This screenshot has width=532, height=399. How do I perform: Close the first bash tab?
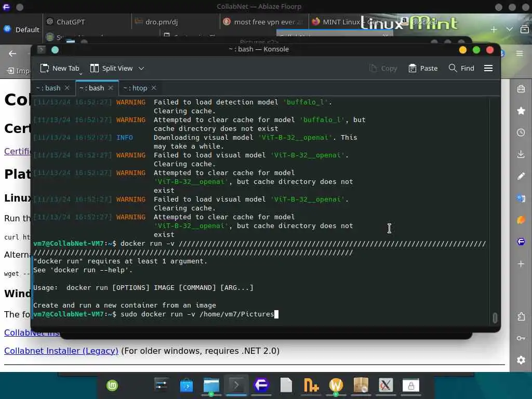(67, 88)
